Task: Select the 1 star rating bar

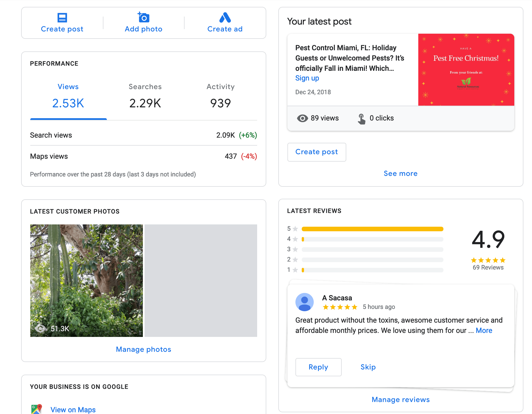Action: 372,270
